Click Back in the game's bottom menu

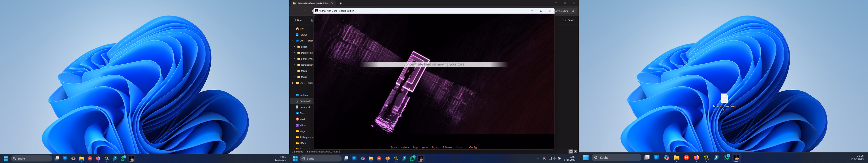(394, 147)
